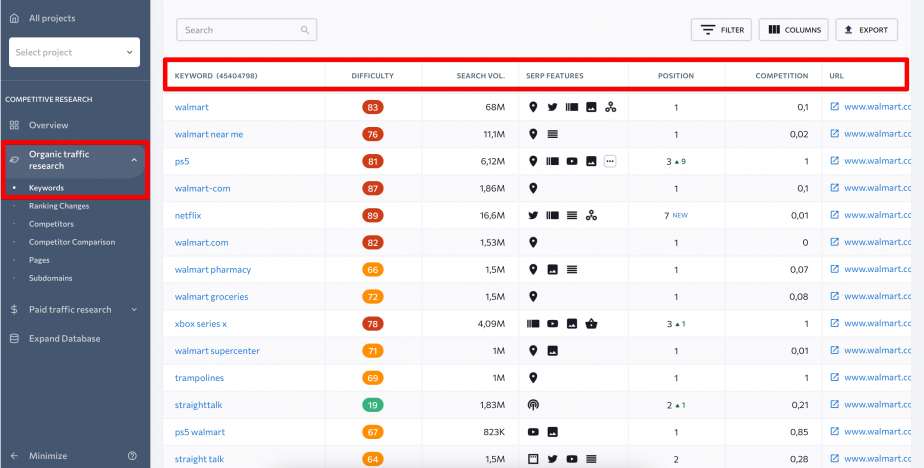Select Keywords in the sidebar
Image resolution: width=924 pixels, height=468 pixels.
[46, 188]
